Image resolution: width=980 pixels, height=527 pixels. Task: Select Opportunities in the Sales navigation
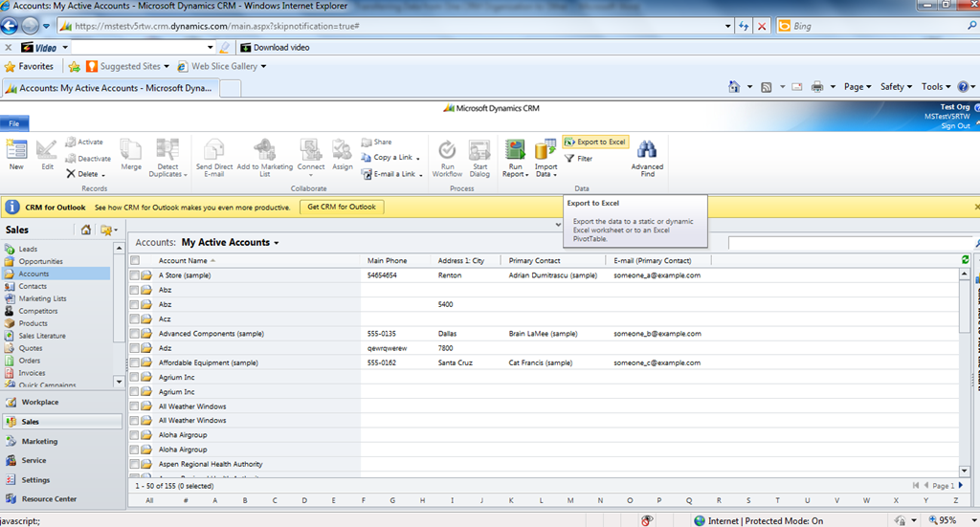(x=41, y=261)
